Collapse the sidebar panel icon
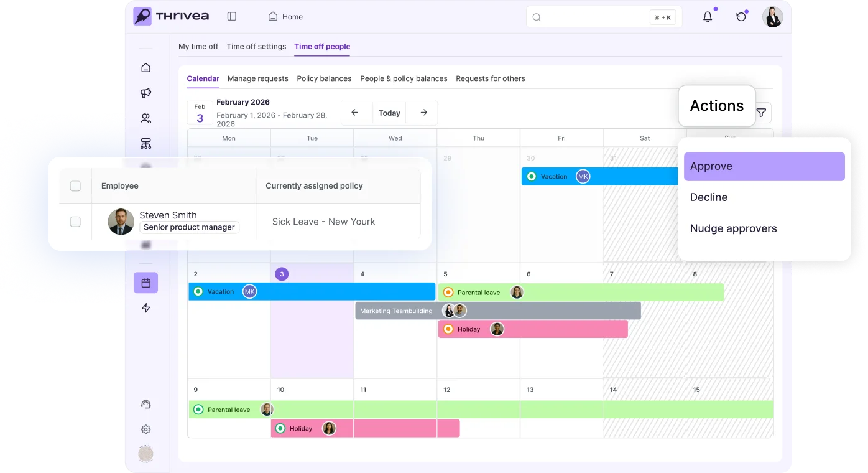This screenshot has width=868, height=473. pyautogui.click(x=232, y=17)
